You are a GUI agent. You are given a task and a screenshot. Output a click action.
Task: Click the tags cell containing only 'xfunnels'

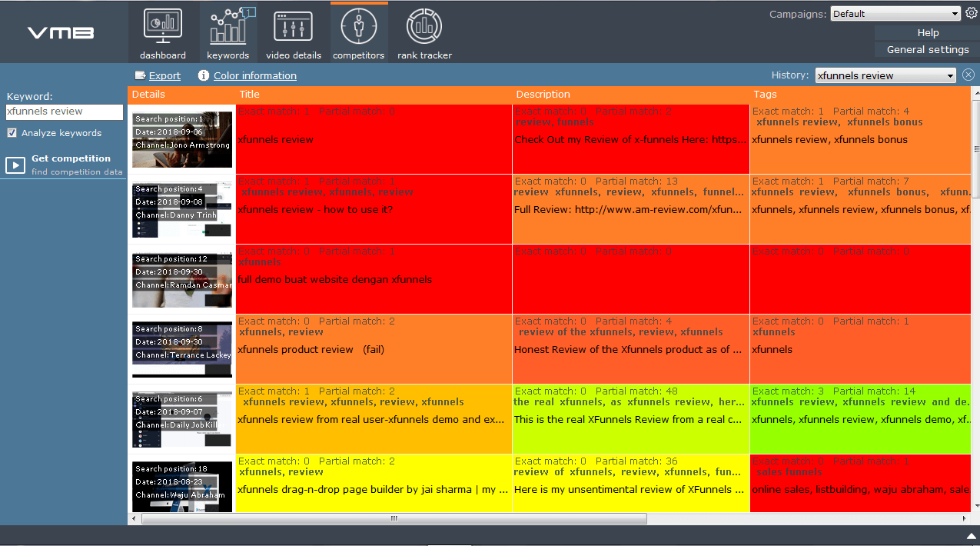[860, 349]
